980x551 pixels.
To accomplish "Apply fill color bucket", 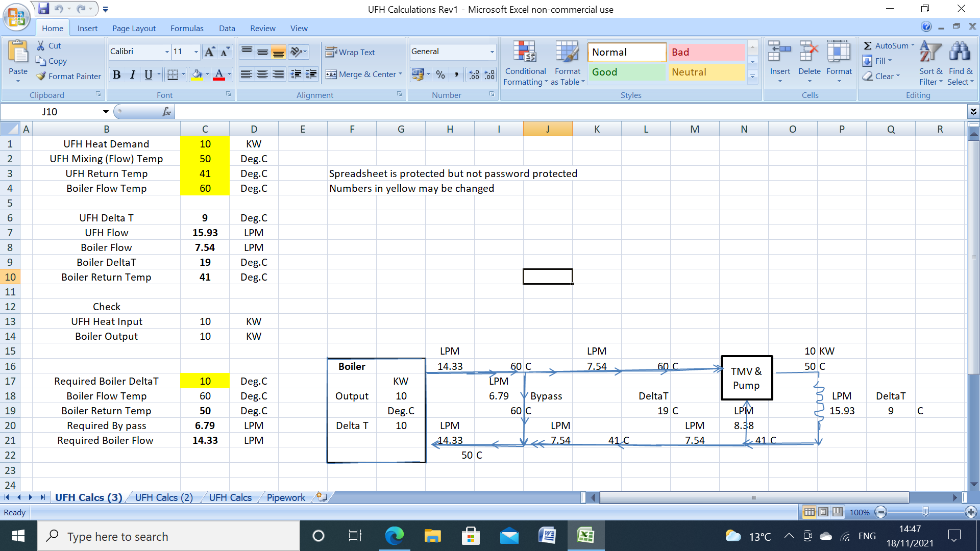I will coord(197,74).
